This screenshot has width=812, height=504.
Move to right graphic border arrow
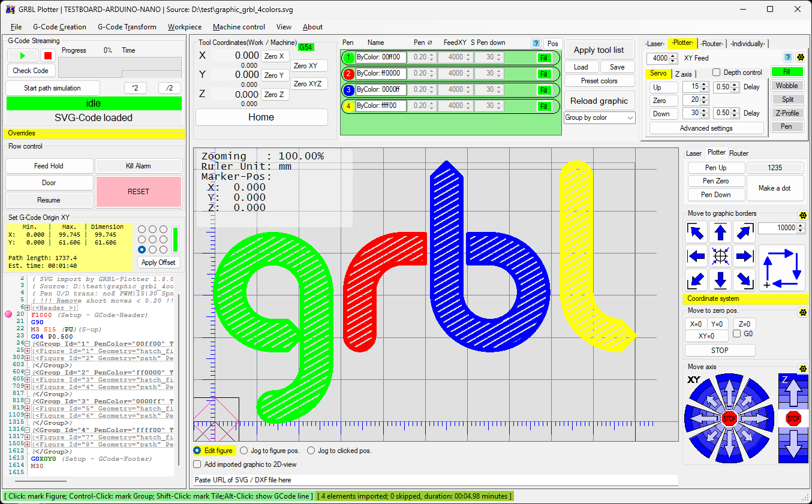click(x=744, y=256)
